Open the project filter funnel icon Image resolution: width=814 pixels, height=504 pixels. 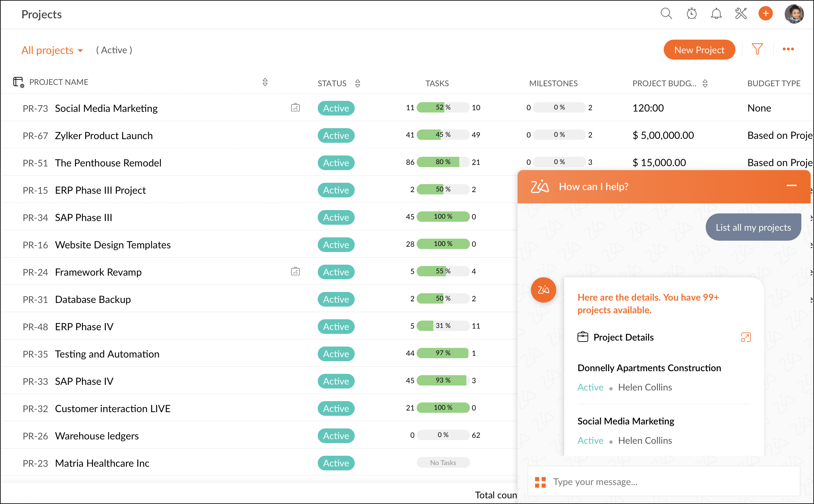click(x=757, y=49)
